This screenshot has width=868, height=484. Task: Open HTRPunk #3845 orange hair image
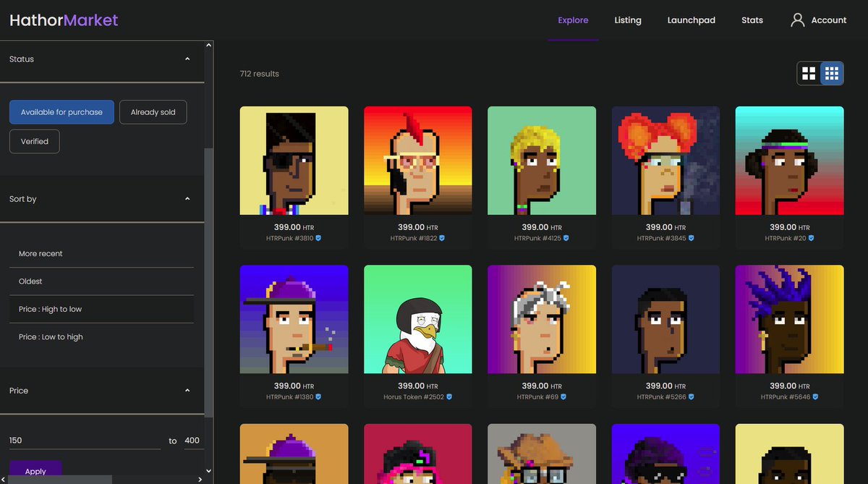pos(665,161)
